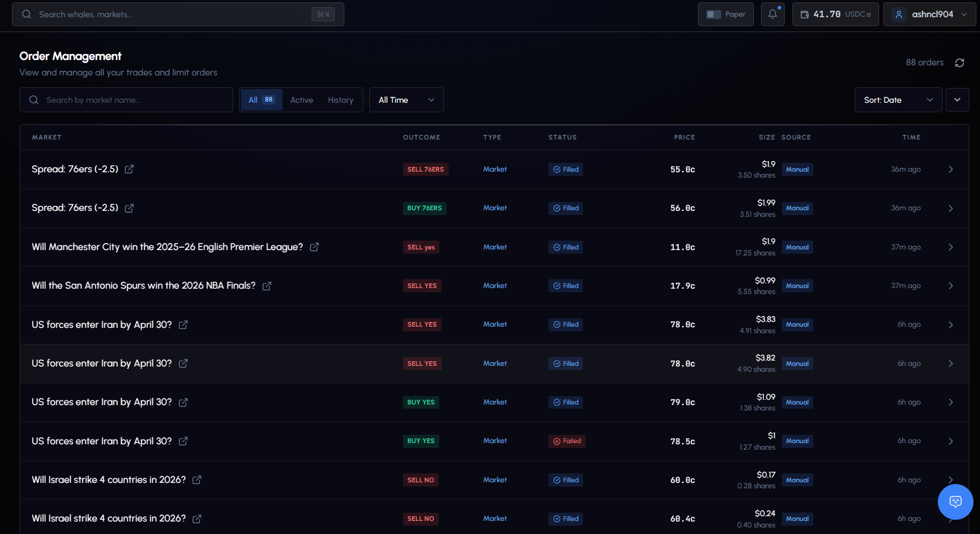980x534 pixels.
Task: Click the 88 orders count text
Action: [925, 62]
